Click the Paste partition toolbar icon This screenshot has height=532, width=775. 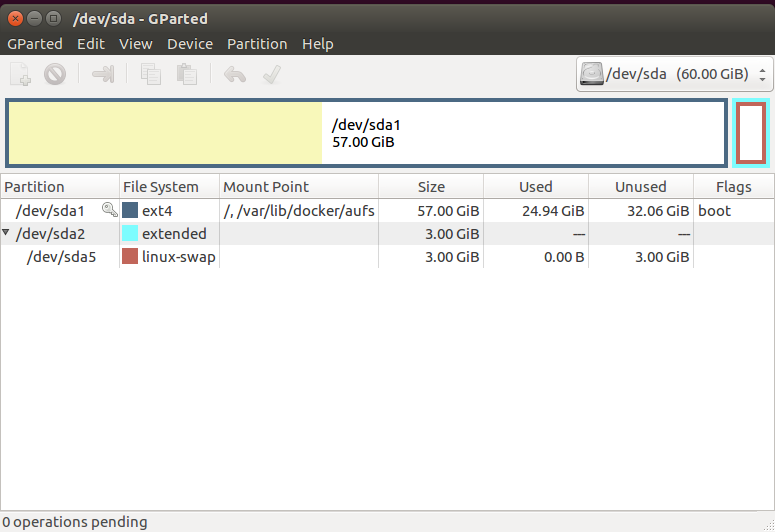pyautogui.click(x=187, y=75)
